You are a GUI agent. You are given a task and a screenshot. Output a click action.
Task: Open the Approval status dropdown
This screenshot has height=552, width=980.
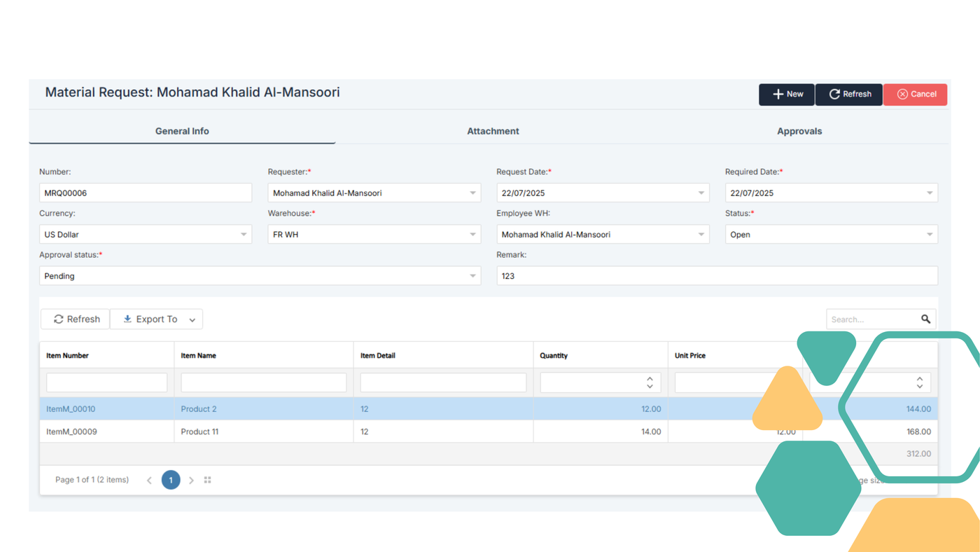point(472,277)
